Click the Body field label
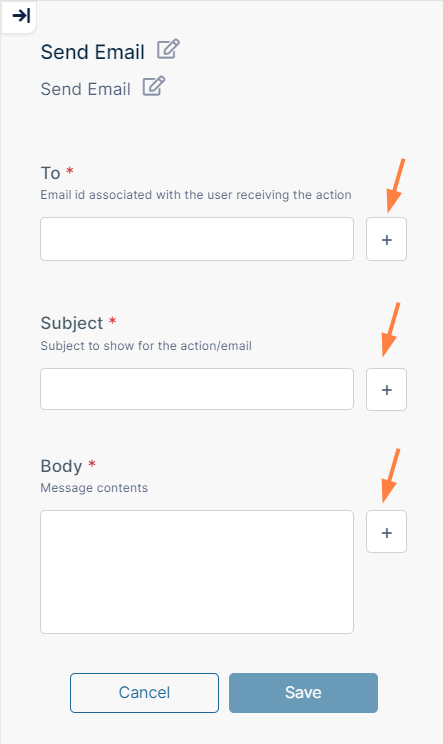The image size is (443, 744). click(x=61, y=466)
